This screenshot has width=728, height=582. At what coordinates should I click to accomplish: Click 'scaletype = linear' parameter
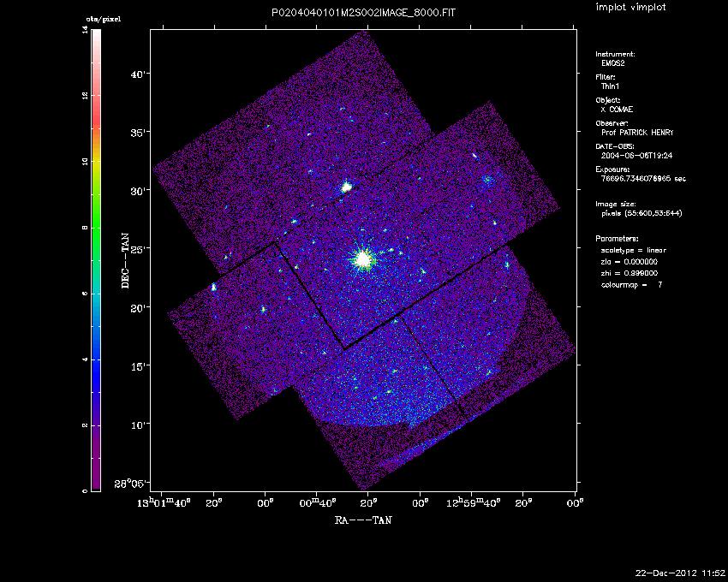pyautogui.click(x=634, y=251)
